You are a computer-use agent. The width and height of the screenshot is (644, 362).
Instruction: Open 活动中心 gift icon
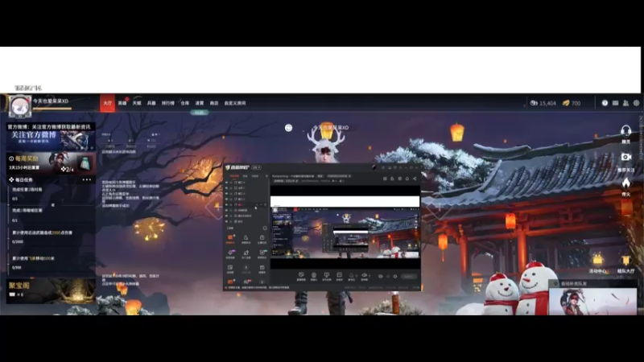[597, 259]
